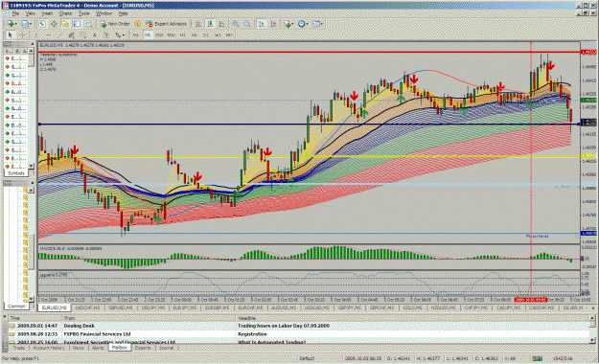
Task: Launch the Strategy Tester icon
Action: pyautogui.click(x=89, y=24)
